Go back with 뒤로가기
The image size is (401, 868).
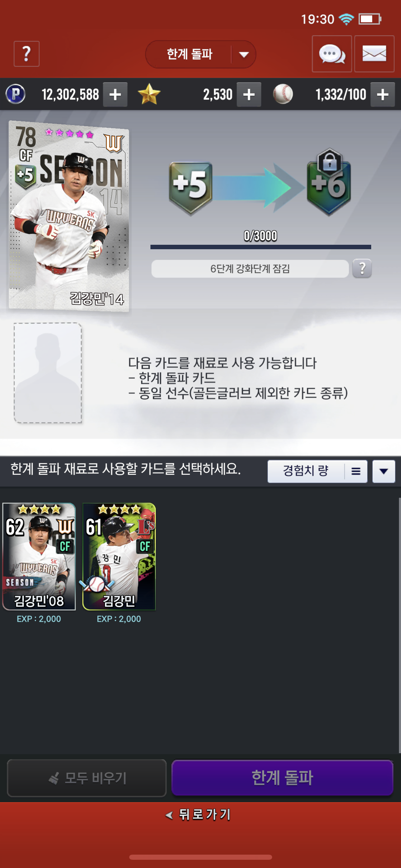198,815
